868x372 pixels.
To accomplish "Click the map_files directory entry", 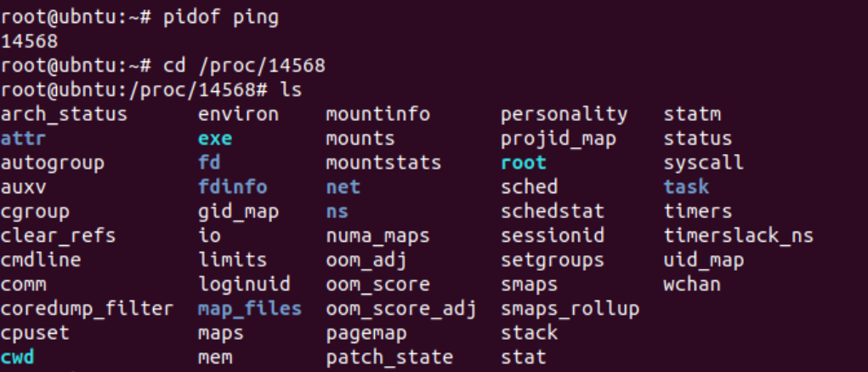I will [250, 308].
